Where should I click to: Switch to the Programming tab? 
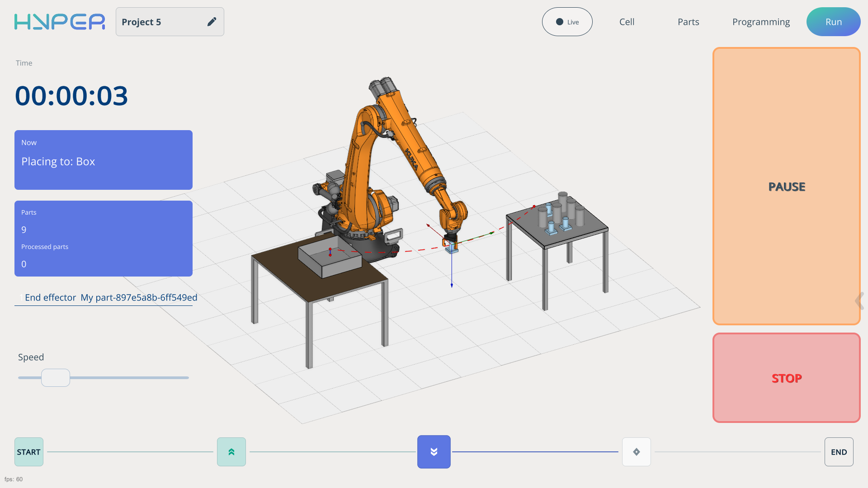761,22
